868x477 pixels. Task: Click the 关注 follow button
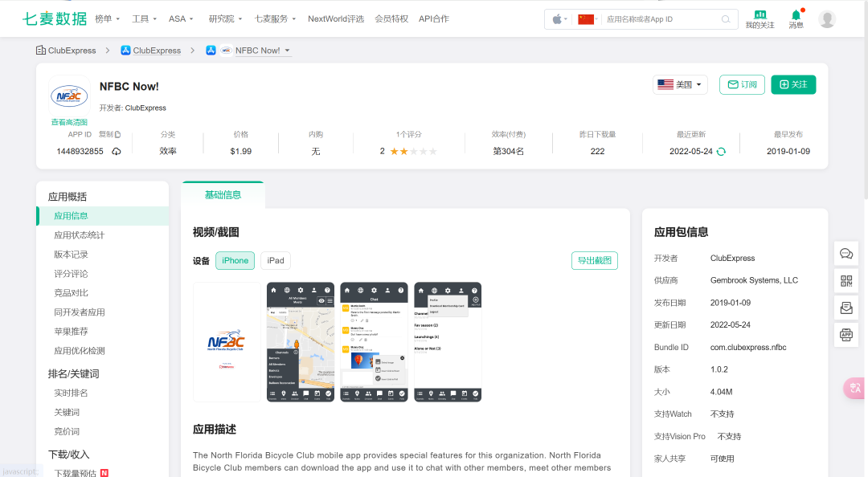[793, 84]
